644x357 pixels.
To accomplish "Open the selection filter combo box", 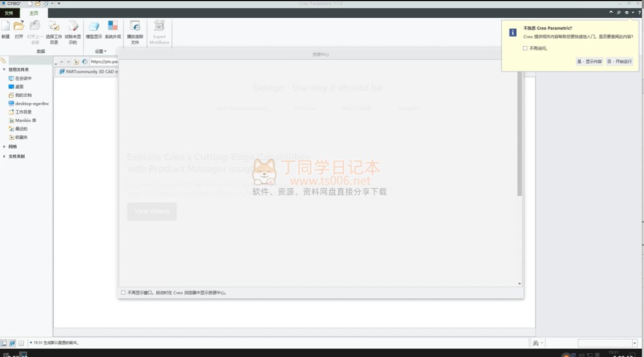I will [x=607, y=343].
